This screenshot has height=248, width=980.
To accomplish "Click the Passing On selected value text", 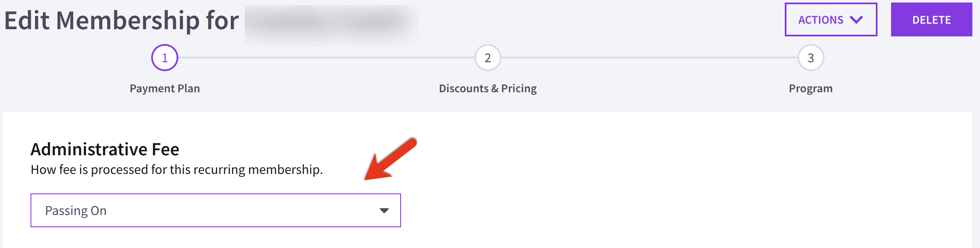I will tap(76, 211).
